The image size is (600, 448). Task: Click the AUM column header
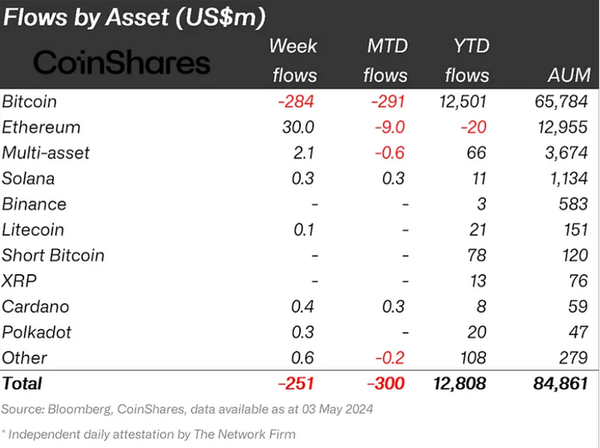(569, 75)
